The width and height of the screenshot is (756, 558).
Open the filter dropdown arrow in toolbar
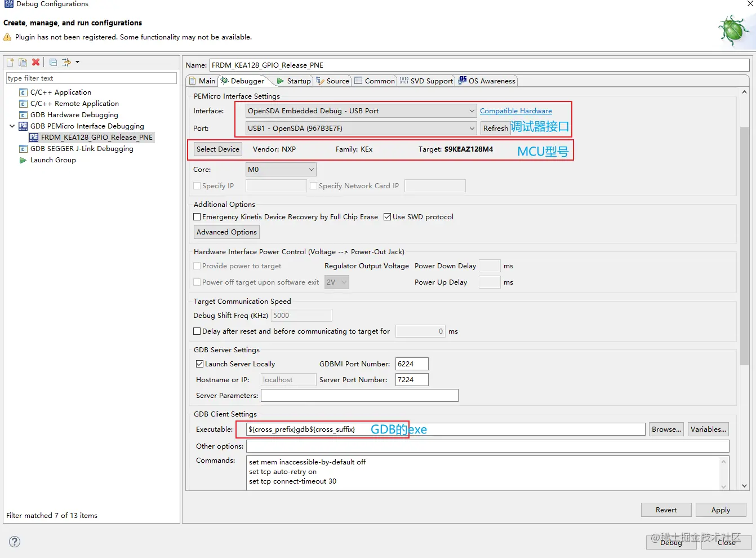[78, 62]
